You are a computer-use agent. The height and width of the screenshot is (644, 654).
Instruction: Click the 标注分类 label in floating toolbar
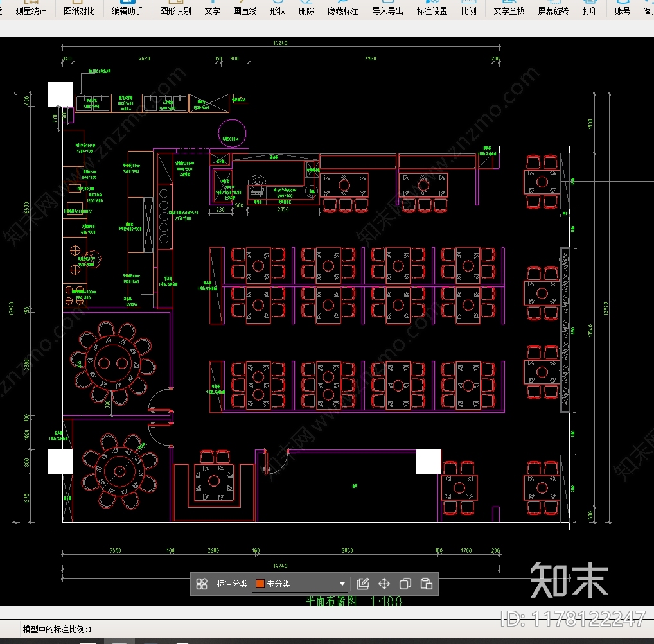coord(233,584)
